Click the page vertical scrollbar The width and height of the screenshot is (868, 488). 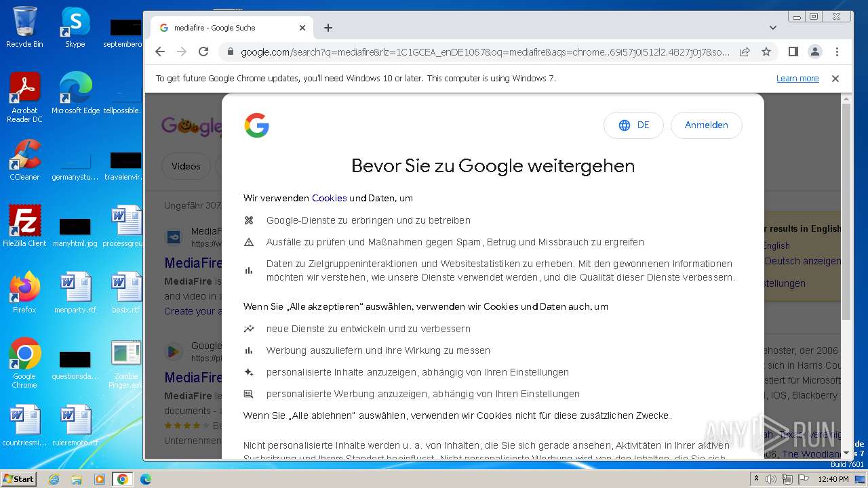pos(846,212)
